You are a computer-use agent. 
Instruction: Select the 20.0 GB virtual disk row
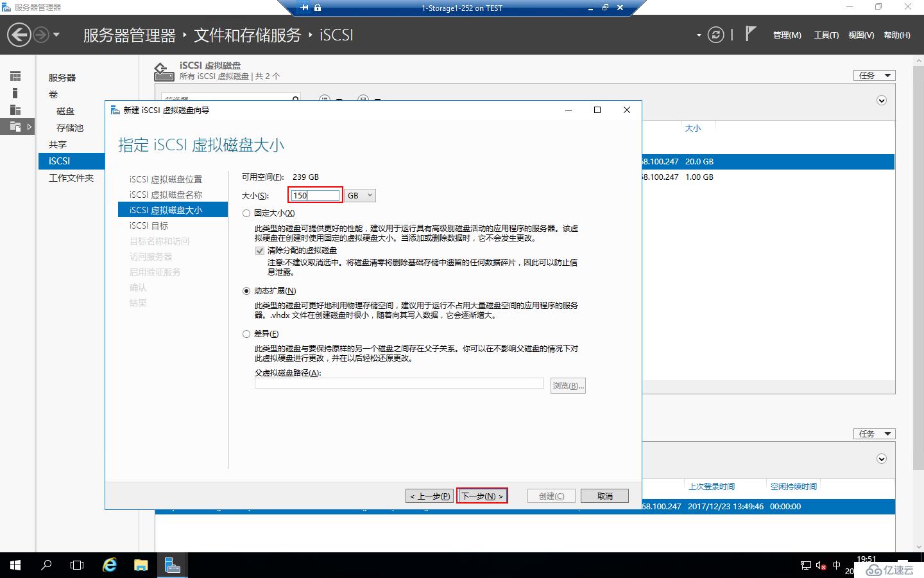coord(768,162)
